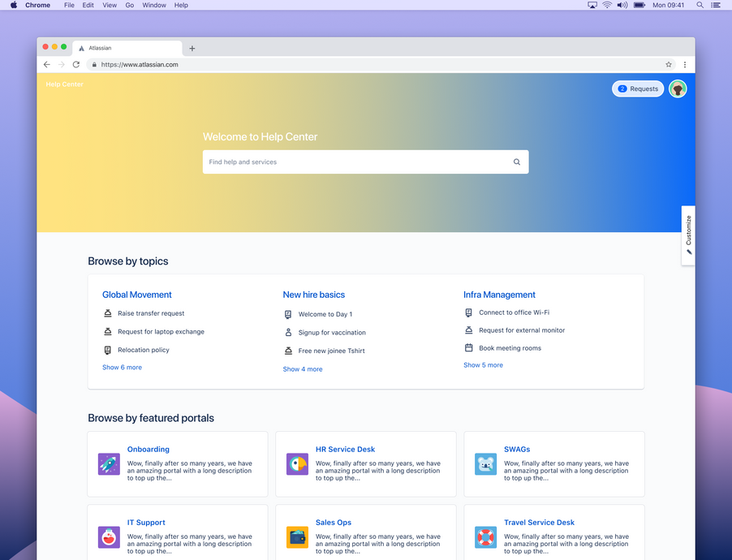This screenshot has width=732, height=560.
Task: Click the Sales Ops wallet icon
Action: tap(297, 537)
